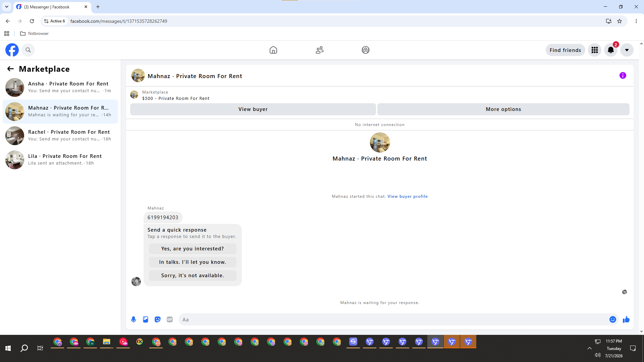
Task: Open the Groups icon in top navigation
Action: tap(366, 50)
